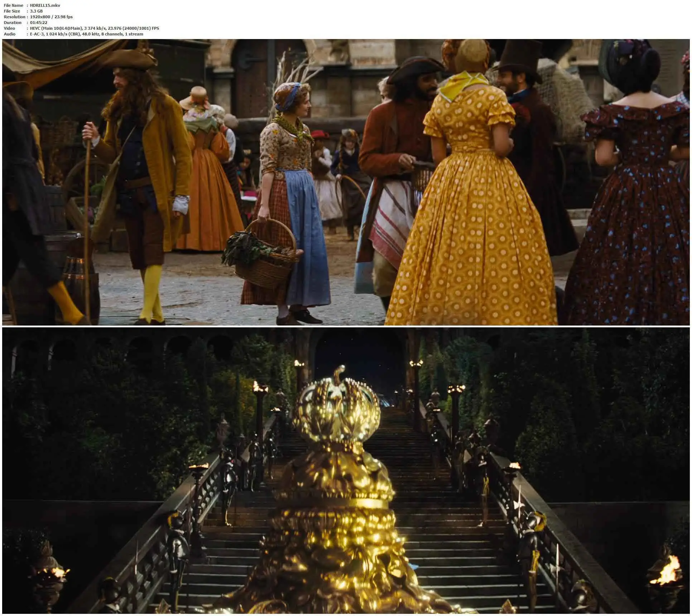Click the HEVC video codec details line
The width and height of the screenshot is (692, 616).
pyautogui.click(x=95, y=28)
